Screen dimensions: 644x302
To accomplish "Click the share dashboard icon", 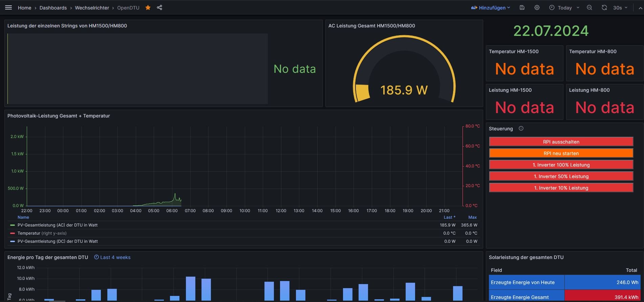I will pos(159,7).
